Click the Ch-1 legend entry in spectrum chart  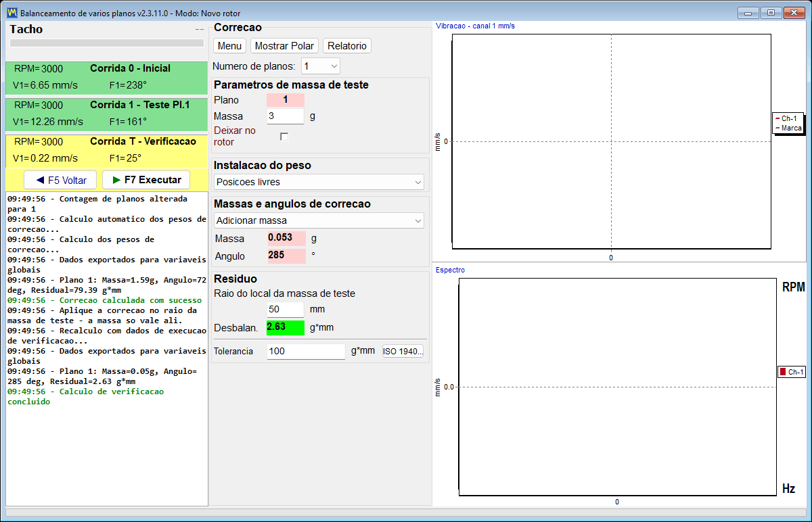click(792, 372)
